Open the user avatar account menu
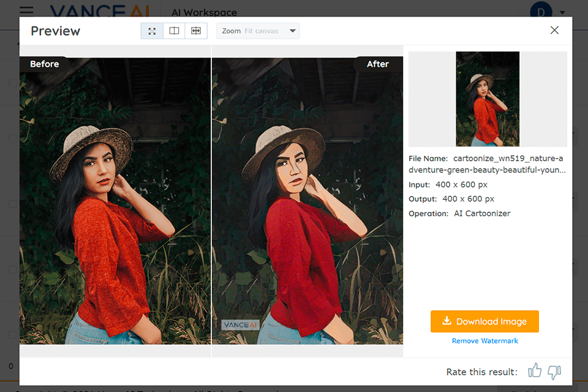Image resolution: width=588 pixels, height=392 pixels. (x=541, y=10)
